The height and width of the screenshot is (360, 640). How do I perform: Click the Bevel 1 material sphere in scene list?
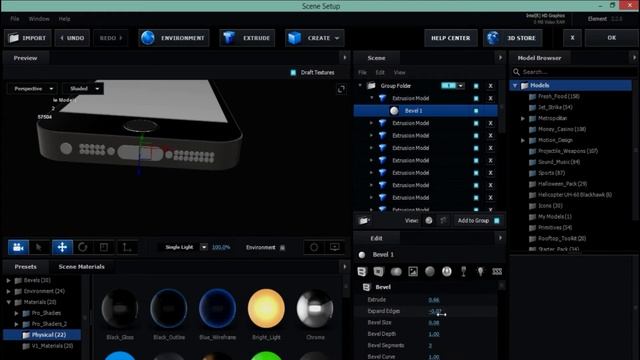click(394, 111)
